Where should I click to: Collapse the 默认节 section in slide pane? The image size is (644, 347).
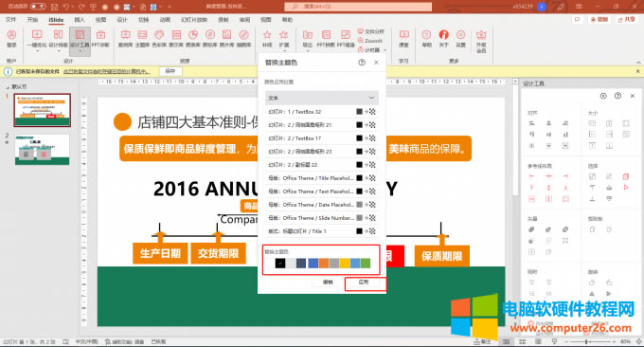(8, 87)
